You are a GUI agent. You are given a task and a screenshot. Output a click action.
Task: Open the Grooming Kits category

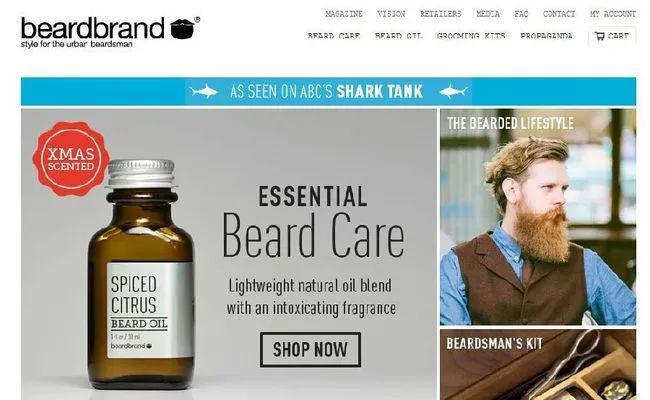point(471,36)
